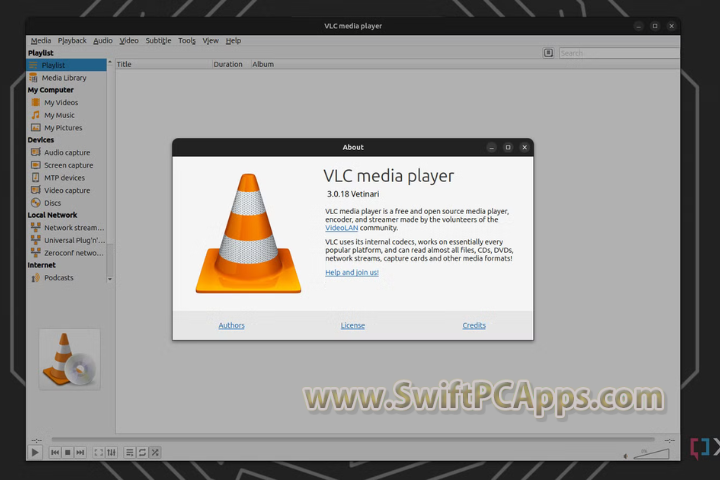This screenshot has width=720, height=480.
Task: Open the Media menu
Action: tap(41, 40)
